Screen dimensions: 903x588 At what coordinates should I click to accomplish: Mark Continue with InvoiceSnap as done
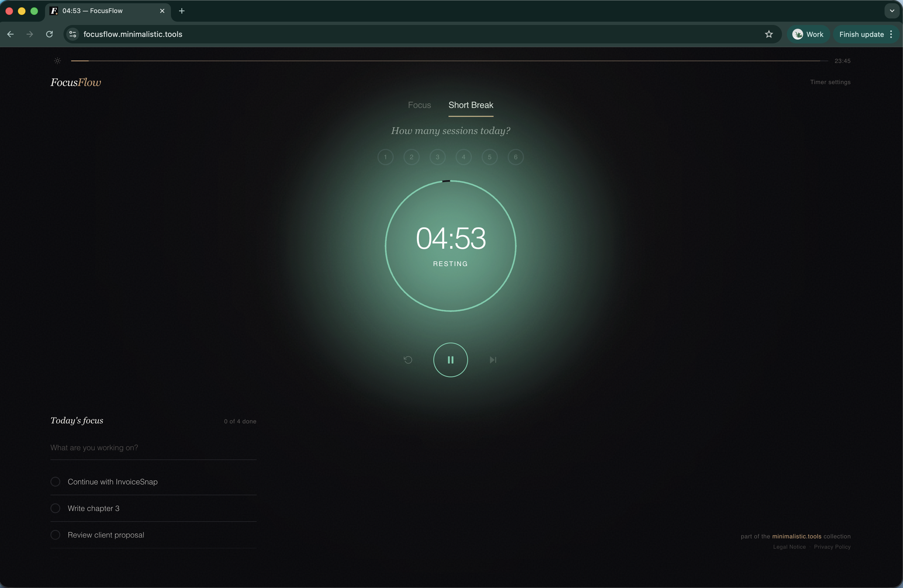click(x=55, y=482)
